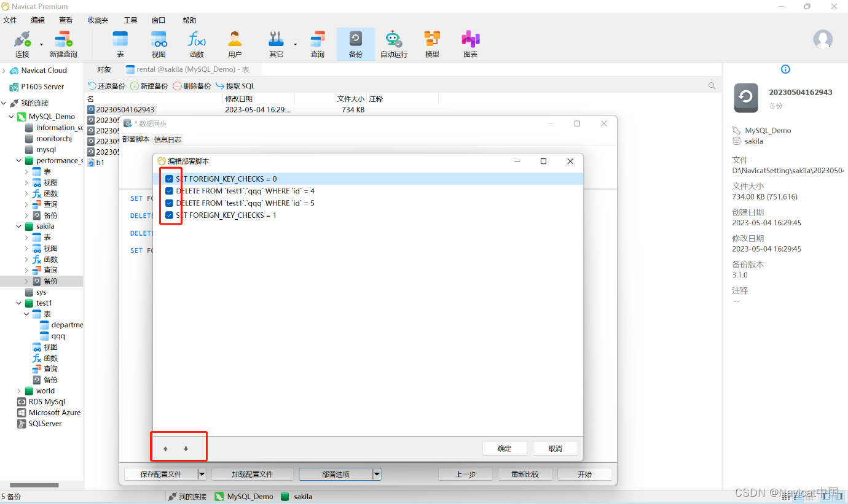Click the user avatar icon
The image size is (848, 504).
[823, 39]
